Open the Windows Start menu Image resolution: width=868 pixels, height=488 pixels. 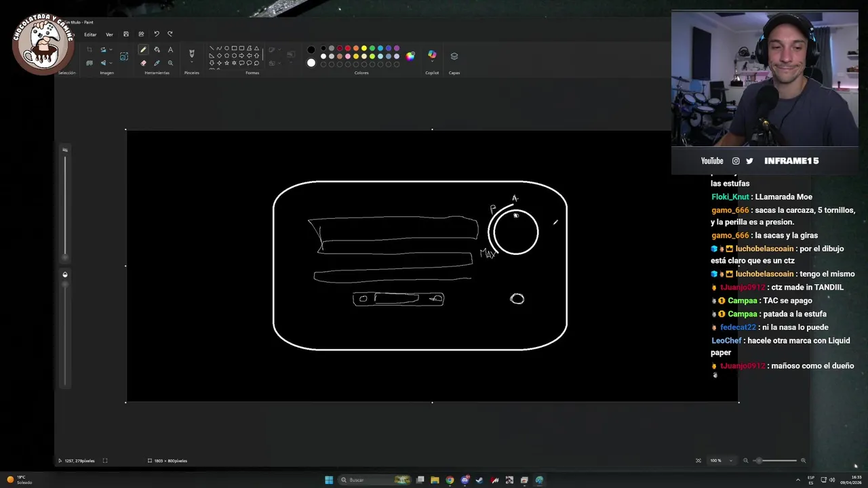coord(329,480)
